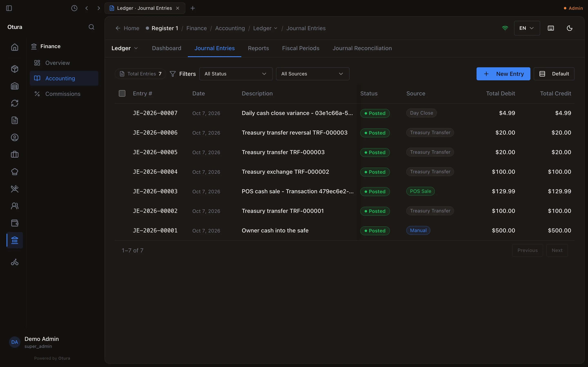The width and height of the screenshot is (588, 367).
Task: Switch to the Fiscal Periods tab
Action: pyautogui.click(x=301, y=48)
